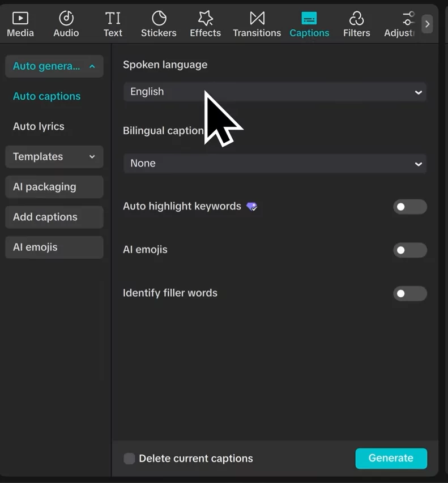Select Auto lyrics in sidebar
448x483 pixels.
point(39,126)
